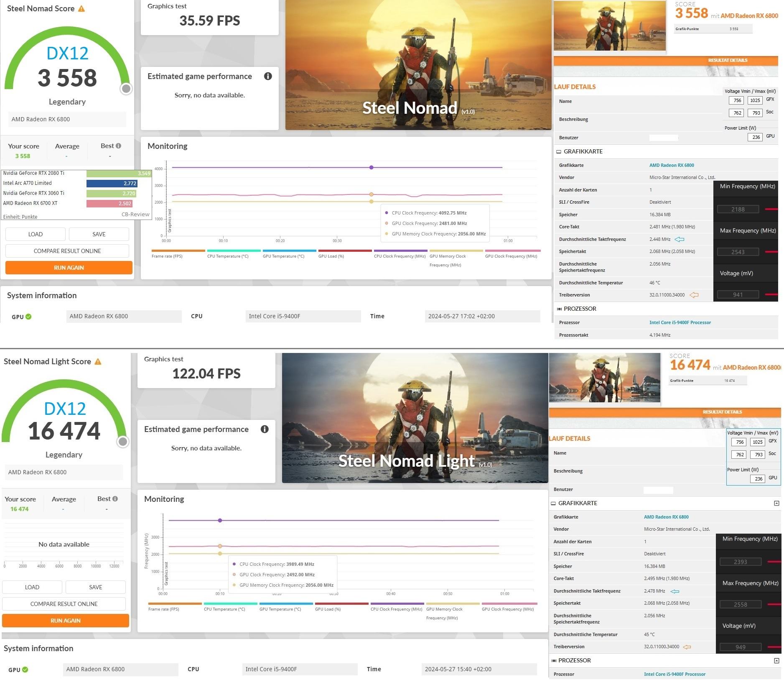Click COMPARE RESULT ONLINE for Steel Nomad Light
The width and height of the screenshot is (784, 680).
[x=64, y=604]
